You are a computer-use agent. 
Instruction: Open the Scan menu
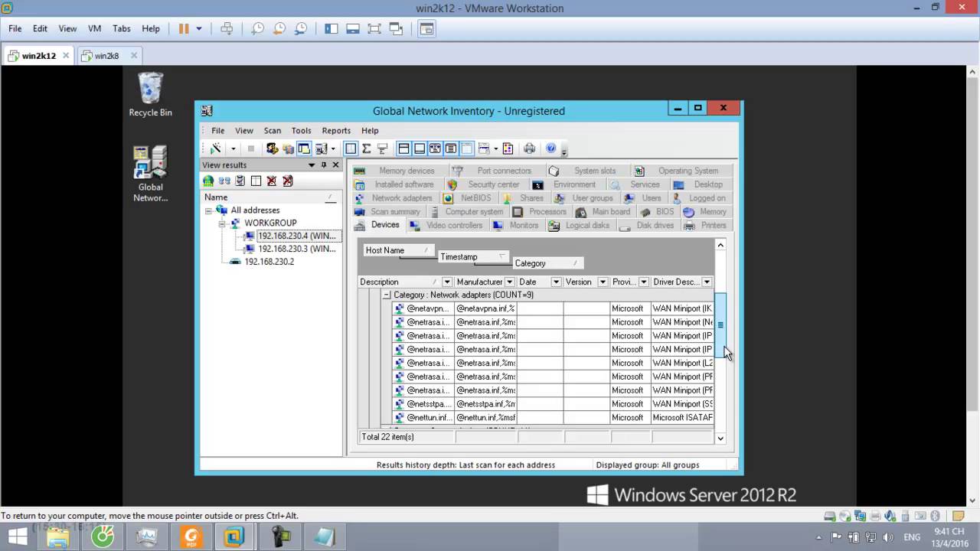pos(273,130)
